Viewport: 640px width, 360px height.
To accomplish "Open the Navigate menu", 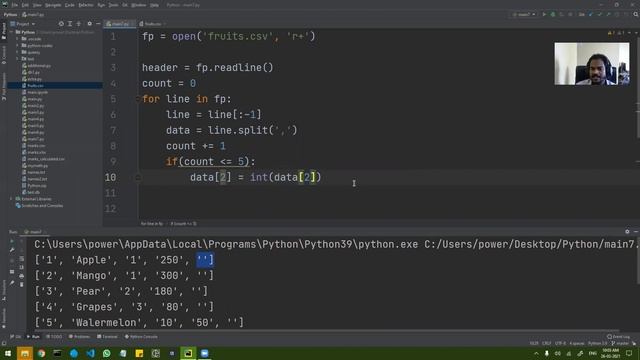I will tap(53, 5).
